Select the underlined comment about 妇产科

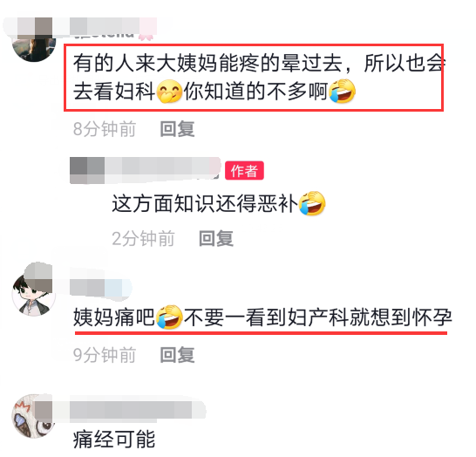(x=263, y=317)
